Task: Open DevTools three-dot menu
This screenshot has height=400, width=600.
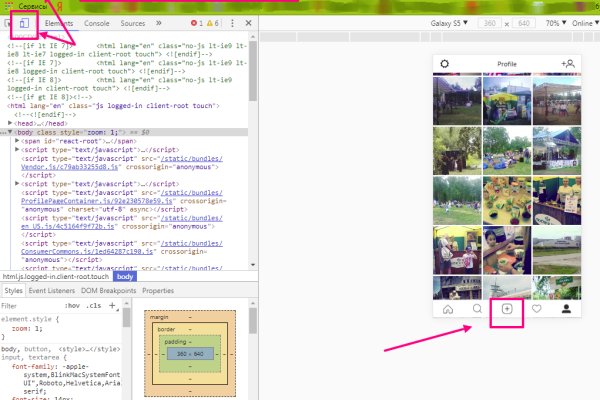Action: (x=230, y=22)
